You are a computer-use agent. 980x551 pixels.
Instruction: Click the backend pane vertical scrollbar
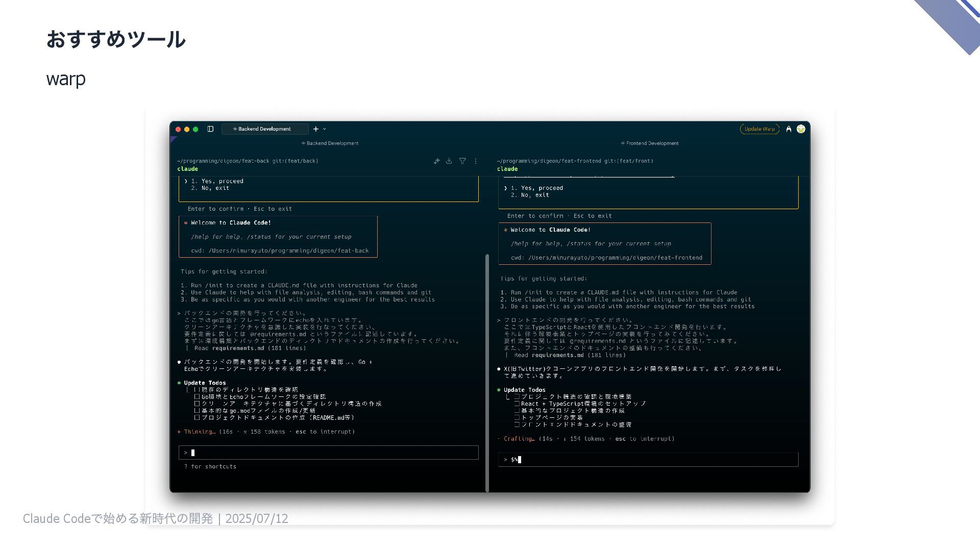pyautogui.click(x=487, y=372)
